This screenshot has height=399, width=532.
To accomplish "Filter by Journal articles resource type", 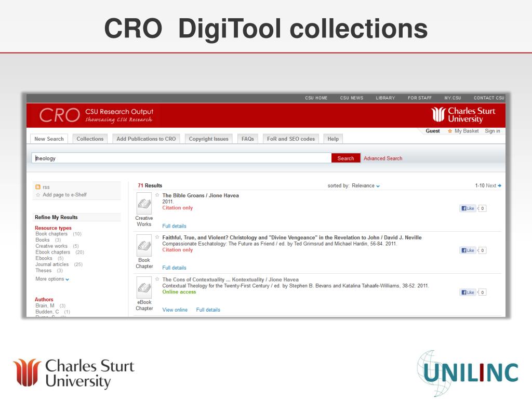I will 52,264.
